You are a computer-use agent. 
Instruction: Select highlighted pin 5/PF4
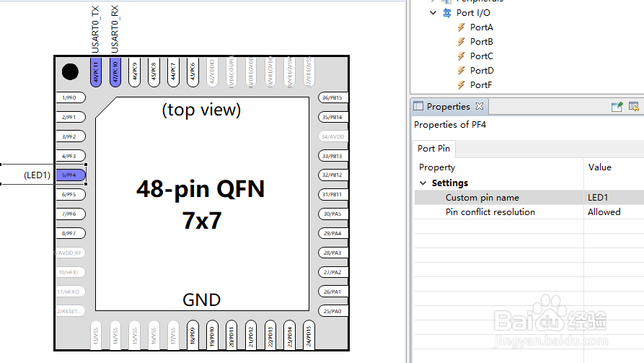71,175
